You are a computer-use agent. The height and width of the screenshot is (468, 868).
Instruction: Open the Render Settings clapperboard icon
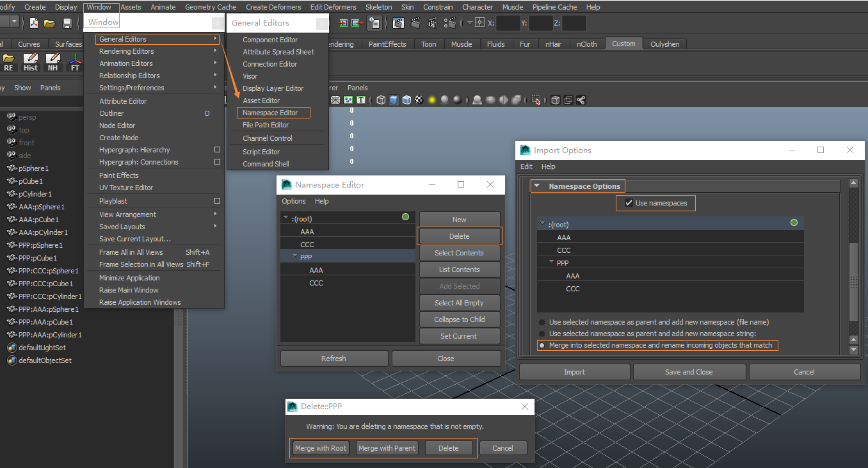pos(451,23)
